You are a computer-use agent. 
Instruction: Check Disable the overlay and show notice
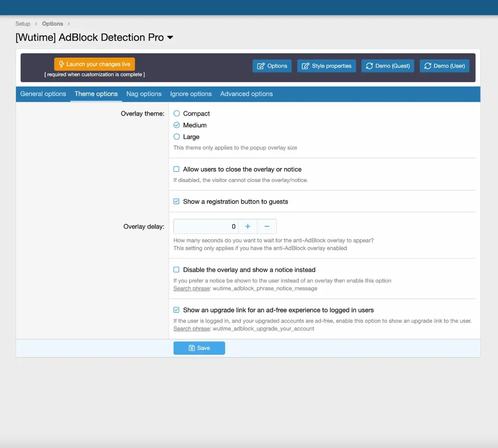point(176,270)
